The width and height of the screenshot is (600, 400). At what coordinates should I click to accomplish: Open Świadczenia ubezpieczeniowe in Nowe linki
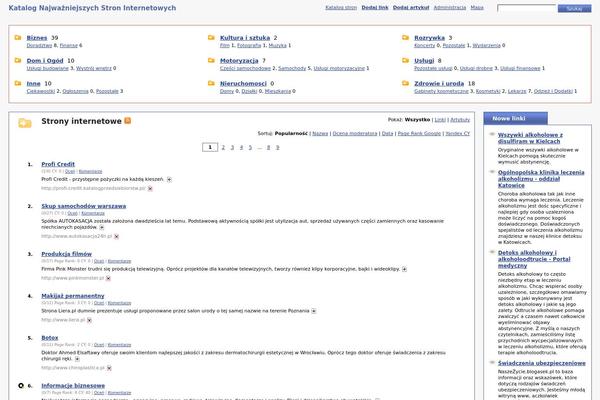pyautogui.click(x=541, y=363)
